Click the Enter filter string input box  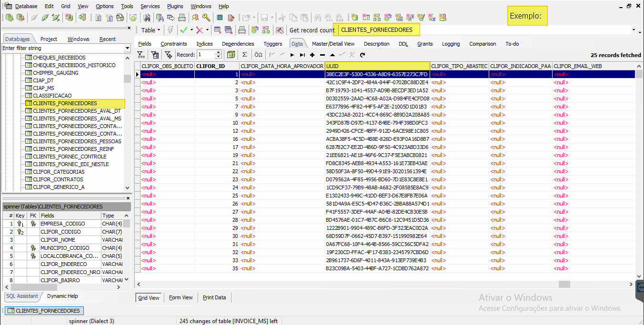63,48
